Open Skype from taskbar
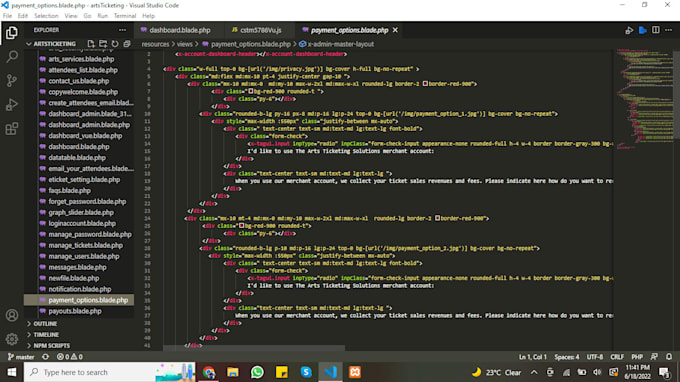The image size is (680, 382). point(306,372)
